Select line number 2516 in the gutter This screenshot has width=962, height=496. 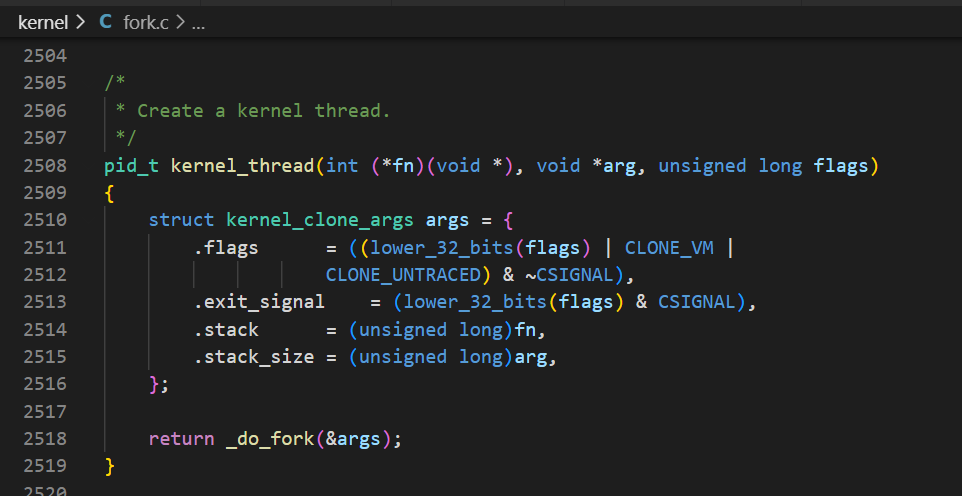45,384
